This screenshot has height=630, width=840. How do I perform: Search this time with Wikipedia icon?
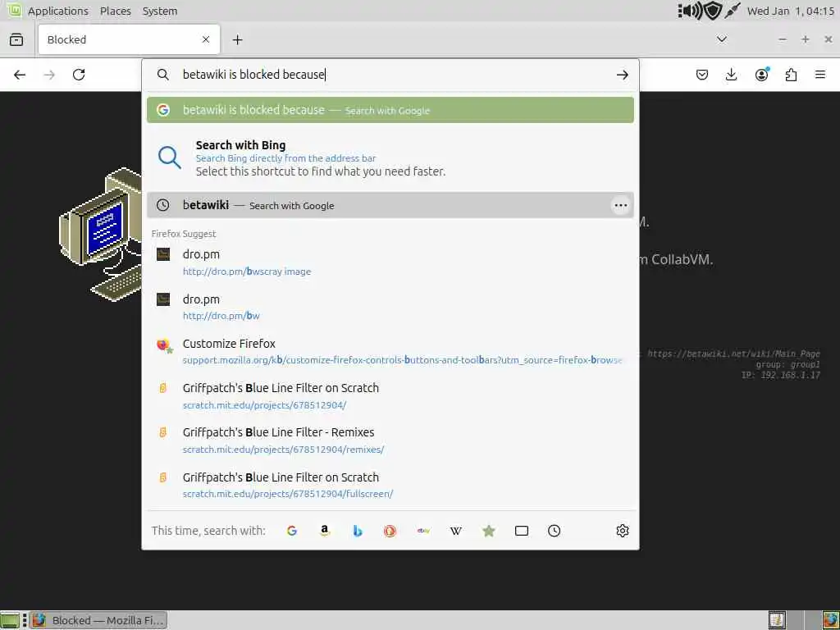[x=456, y=531]
